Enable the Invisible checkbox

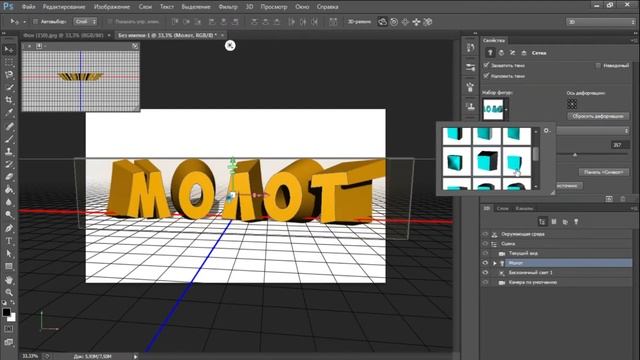598,65
